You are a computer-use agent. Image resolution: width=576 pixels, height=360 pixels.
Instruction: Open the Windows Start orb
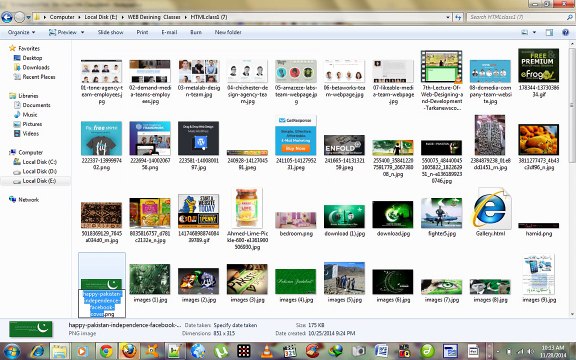pyautogui.click(x=11, y=351)
